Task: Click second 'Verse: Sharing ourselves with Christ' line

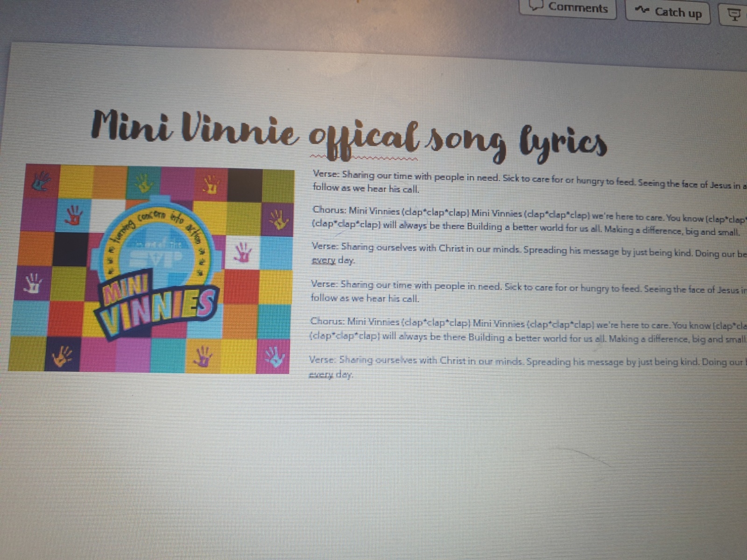Action: click(528, 361)
